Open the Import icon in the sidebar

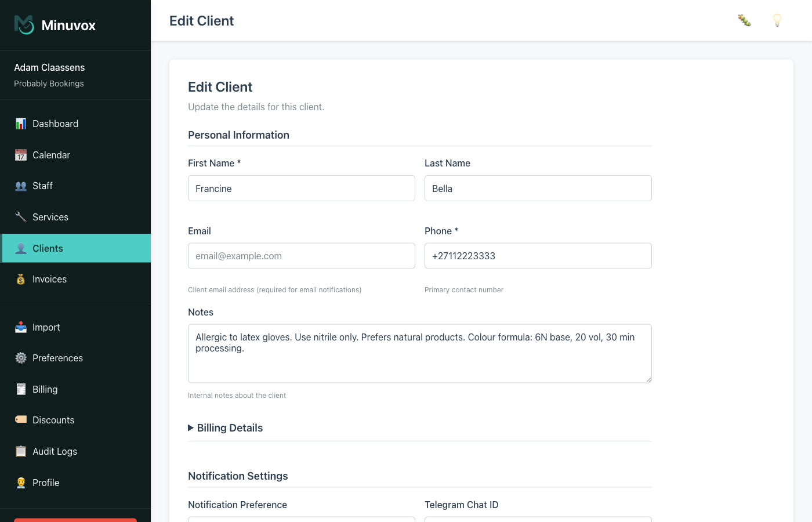[x=21, y=327]
